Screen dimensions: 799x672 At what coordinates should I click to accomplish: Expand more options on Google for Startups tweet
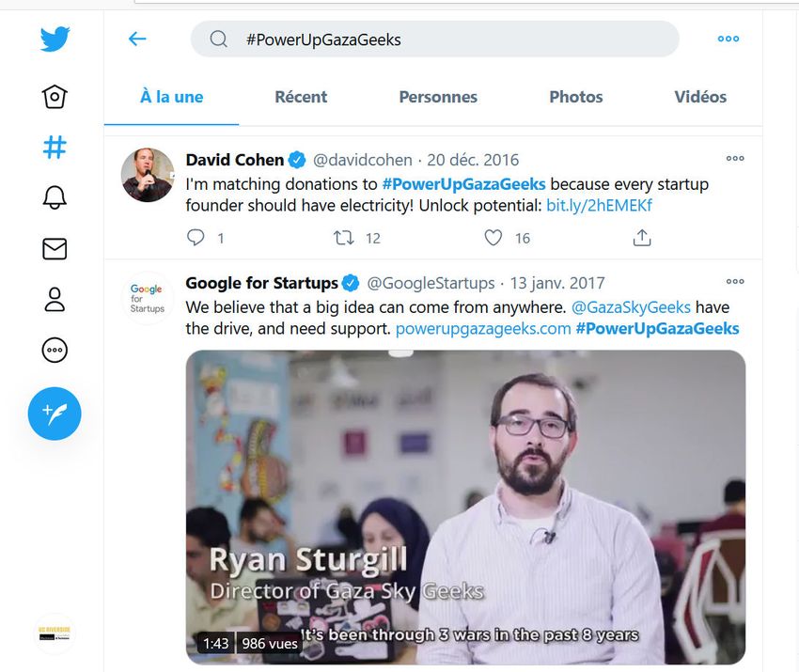735,281
